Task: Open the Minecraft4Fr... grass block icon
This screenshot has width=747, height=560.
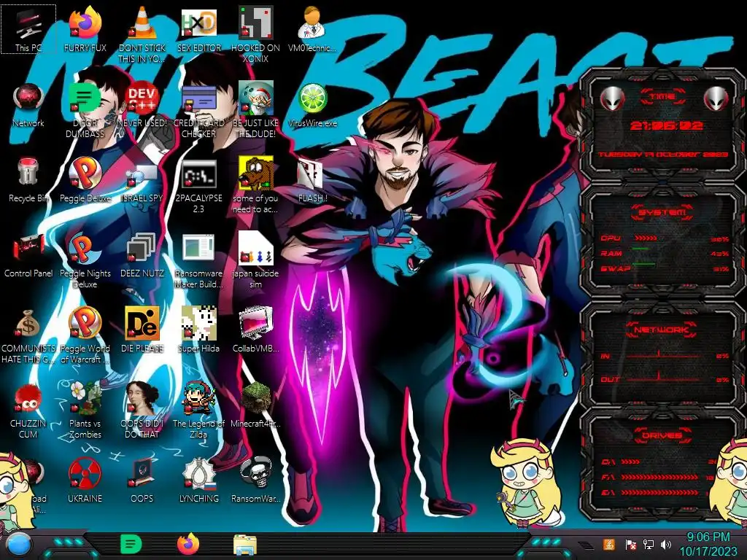Action: 256,405
